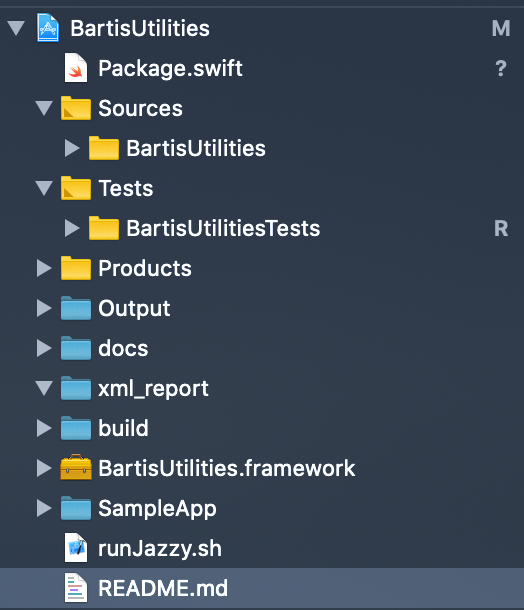The width and height of the screenshot is (524, 610).
Task: Click the toolbox icon for BartisUtilities.framework
Action: pyautogui.click(x=76, y=467)
